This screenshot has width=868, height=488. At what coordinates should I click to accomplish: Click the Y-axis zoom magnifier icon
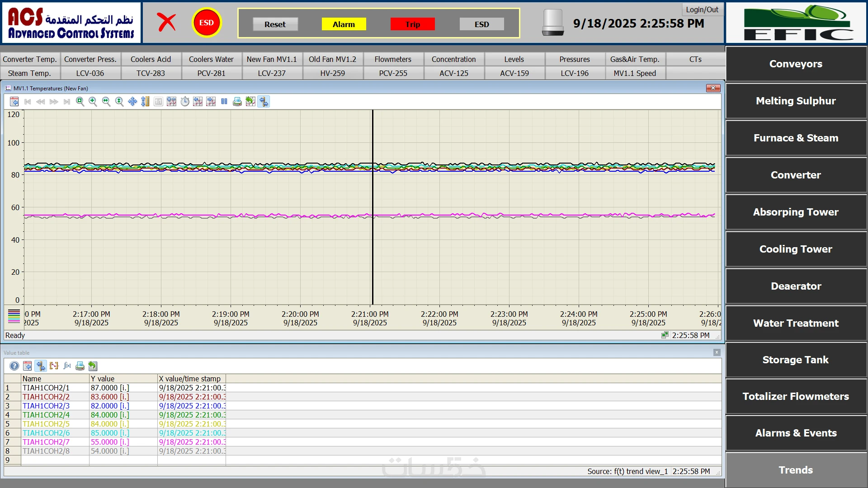[x=119, y=102]
